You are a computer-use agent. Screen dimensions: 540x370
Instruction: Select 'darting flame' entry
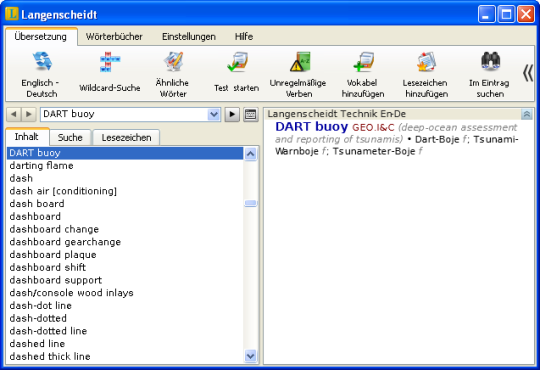pyautogui.click(x=125, y=166)
